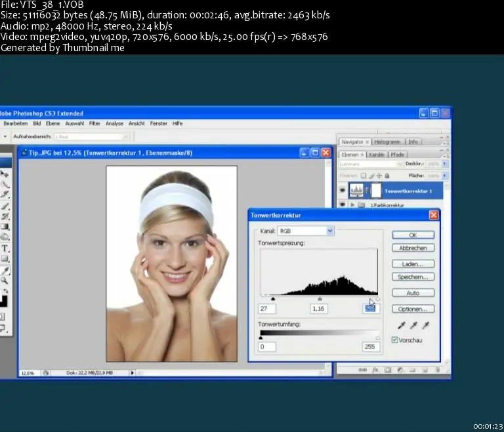Click the black input slider under histogram

273,299
